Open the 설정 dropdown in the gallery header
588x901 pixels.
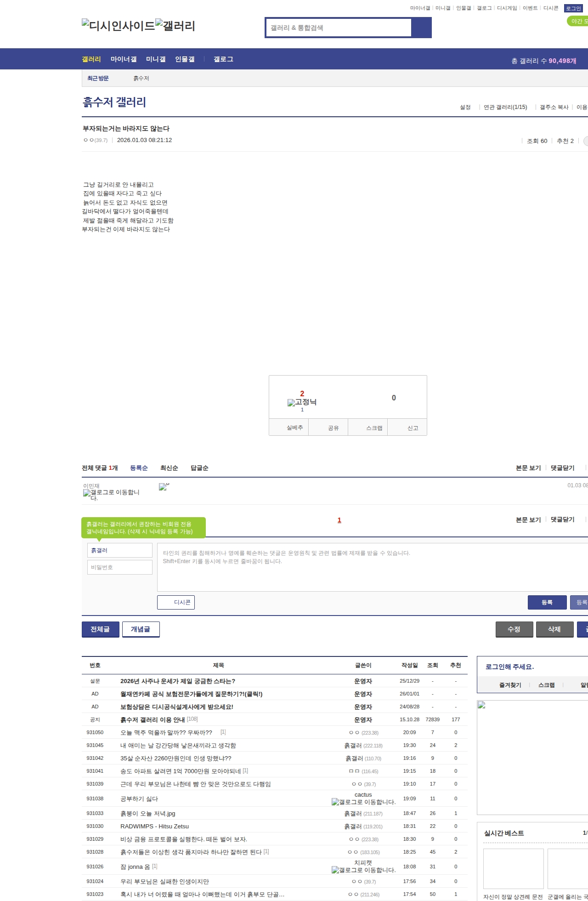pyautogui.click(x=465, y=107)
